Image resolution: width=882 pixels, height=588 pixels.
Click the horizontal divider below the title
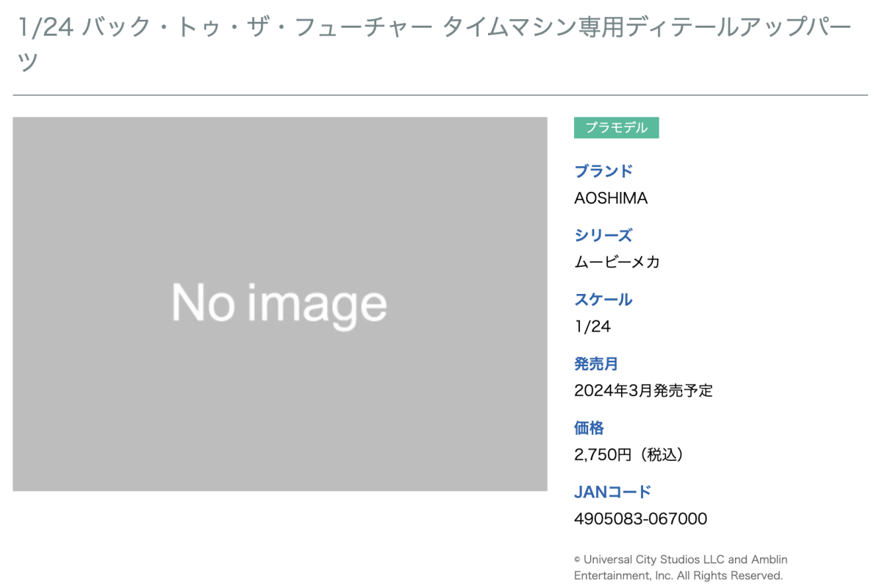(x=440, y=95)
